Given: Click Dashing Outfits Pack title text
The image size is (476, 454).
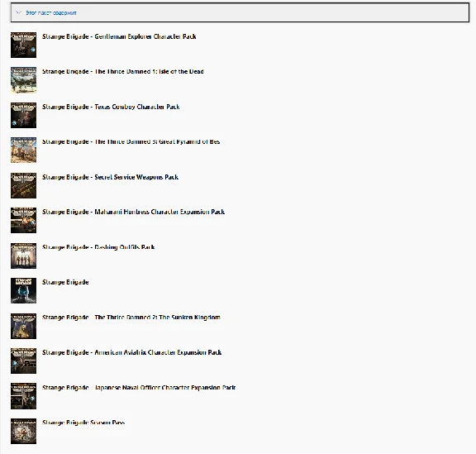Looking at the screenshot, I should coord(98,247).
